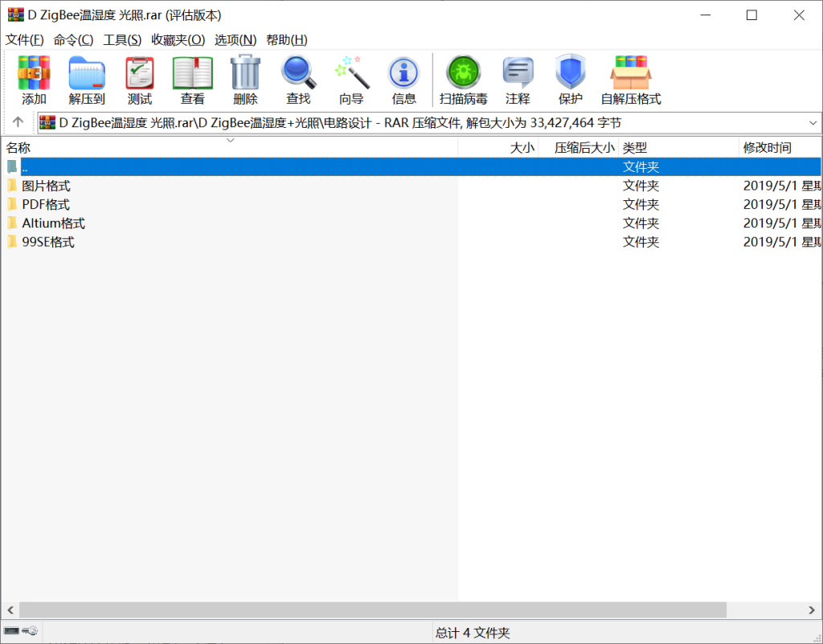This screenshot has height=644, width=823.
Task: Expand the archive path dropdown arrow
Action: pyautogui.click(x=812, y=123)
